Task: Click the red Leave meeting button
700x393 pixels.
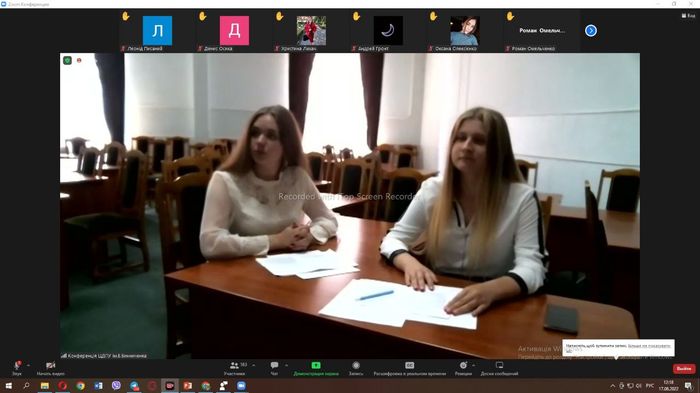Action: coord(684,368)
